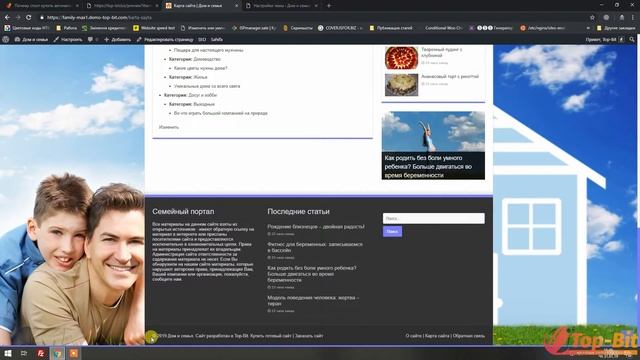Open the 'Website speed test' bookmark
The height and width of the screenshot is (360, 640).
tap(154, 28)
